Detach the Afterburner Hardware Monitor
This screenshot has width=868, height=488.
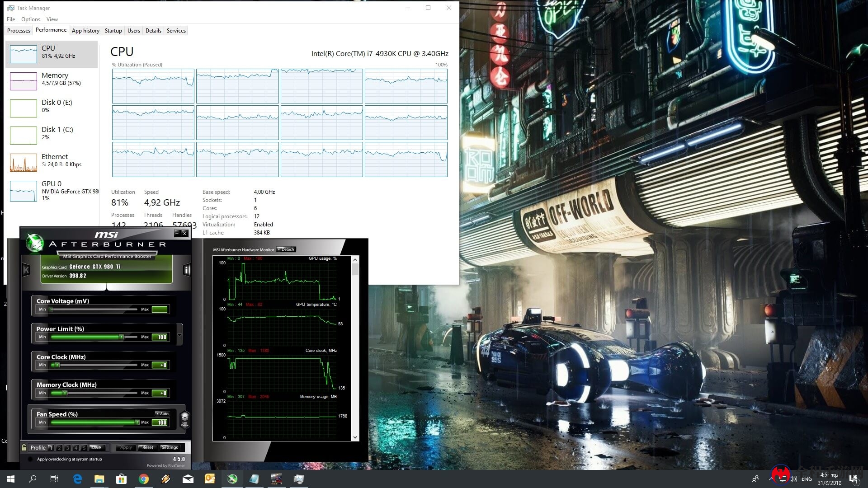coord(286,249)
